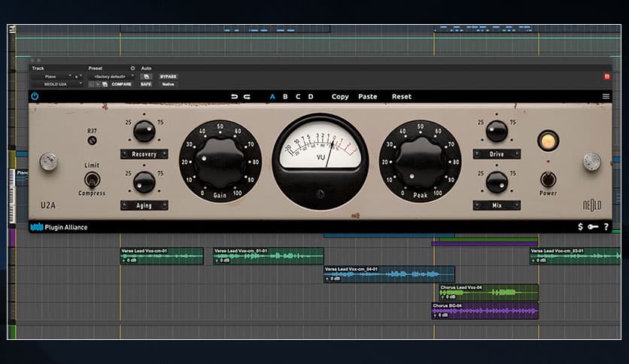Click the right rack screw
The width and height of the screenshot is (629, 364).
591,162
